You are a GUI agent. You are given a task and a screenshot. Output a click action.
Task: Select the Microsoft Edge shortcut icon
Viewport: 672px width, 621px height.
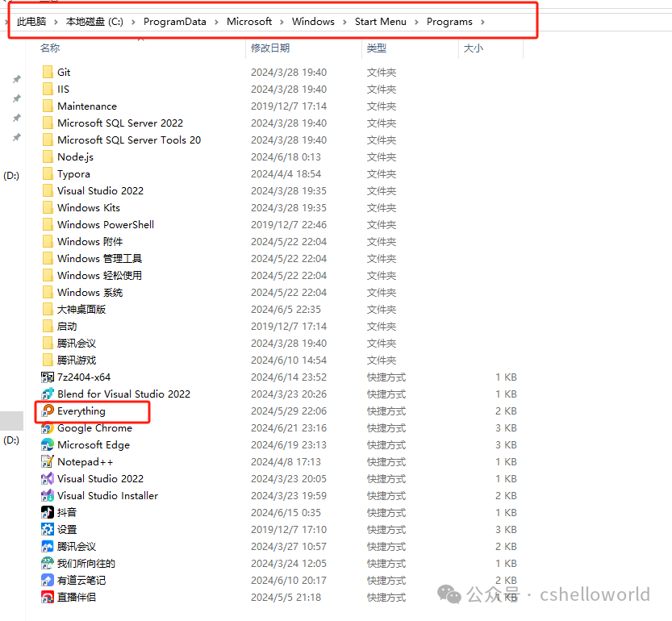point(48,445)
